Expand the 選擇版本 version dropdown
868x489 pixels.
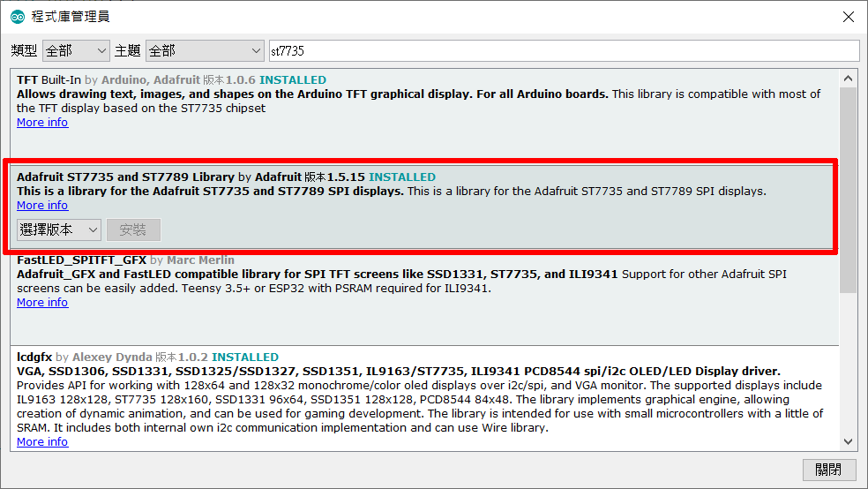59,229
